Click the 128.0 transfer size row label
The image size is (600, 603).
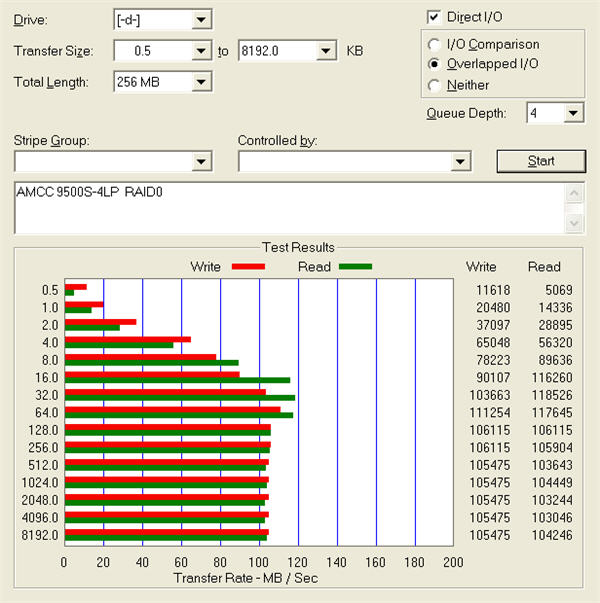43,430
